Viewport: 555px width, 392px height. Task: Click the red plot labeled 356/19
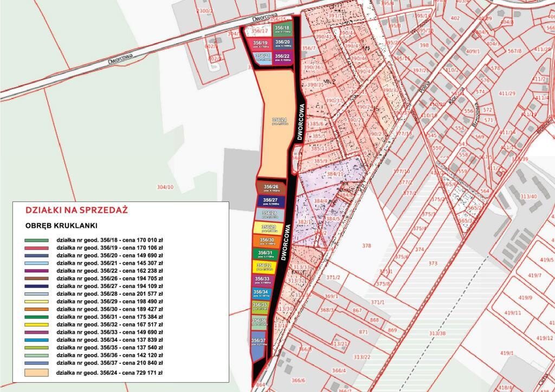point(260,44)
